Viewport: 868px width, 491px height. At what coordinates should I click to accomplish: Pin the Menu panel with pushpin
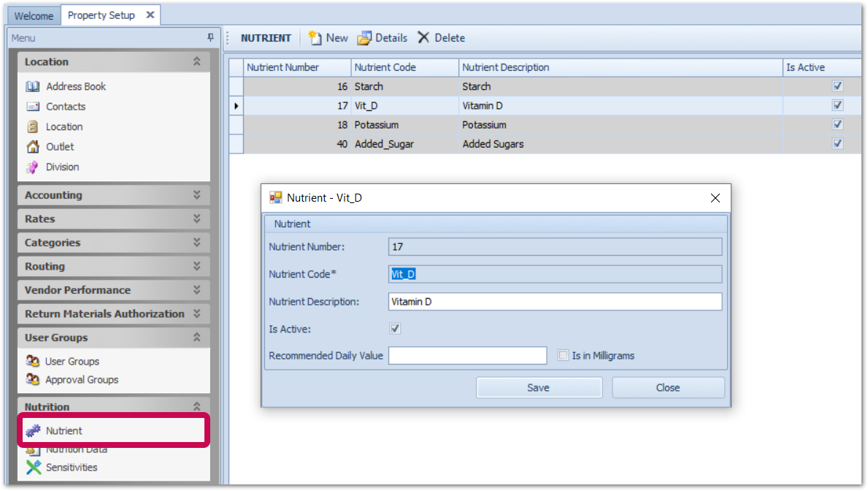tap(211, 38)
